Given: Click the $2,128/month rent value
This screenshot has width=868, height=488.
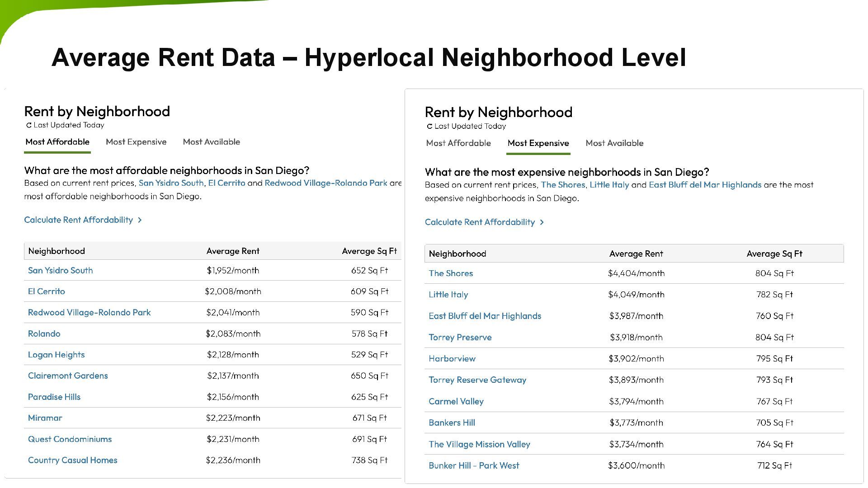Looking at the screenshot, I should (x=233, y=355).
